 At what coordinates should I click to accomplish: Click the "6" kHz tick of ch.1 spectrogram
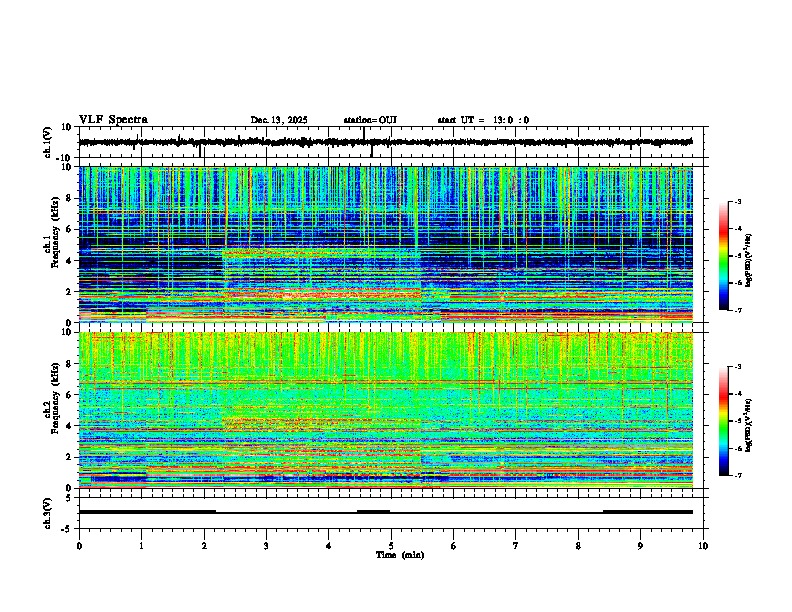click(69, 229)
